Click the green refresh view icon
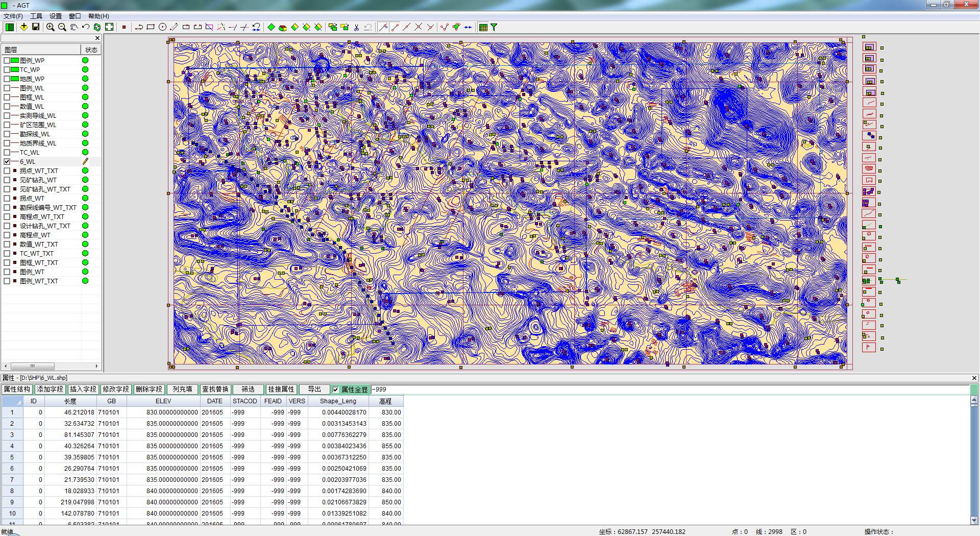 tap(97, 27)
